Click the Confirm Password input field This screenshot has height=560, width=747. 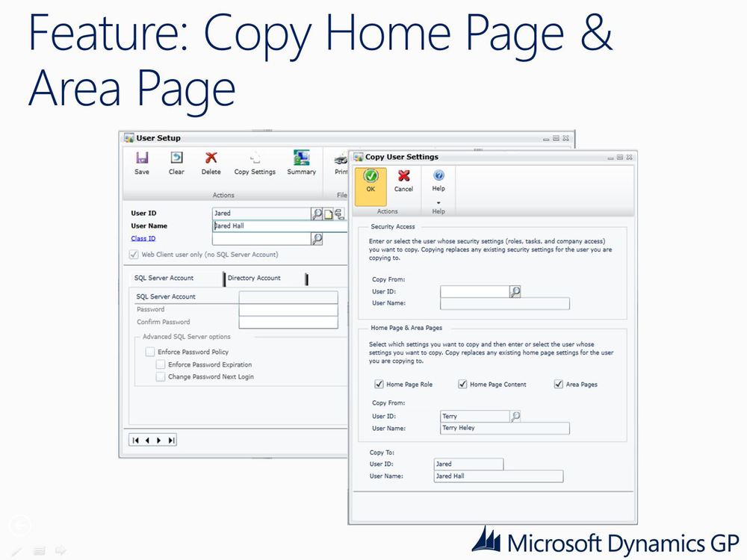[288, 323]
